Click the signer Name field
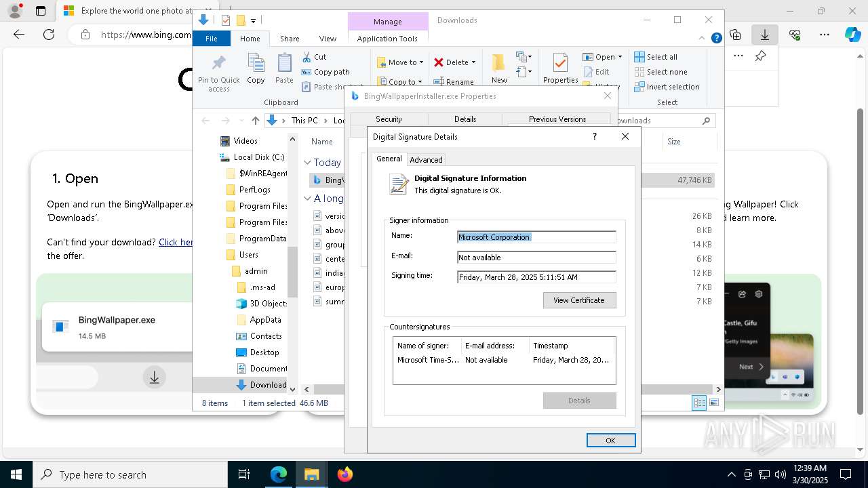 [x=536, y=237]
